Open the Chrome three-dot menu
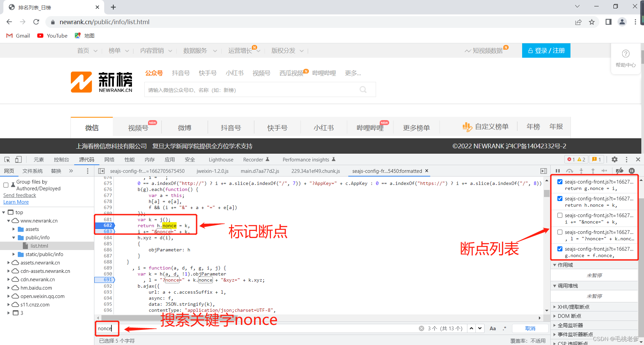The width and height of the screenshot is (644, 345). click(x=635, y=22)
